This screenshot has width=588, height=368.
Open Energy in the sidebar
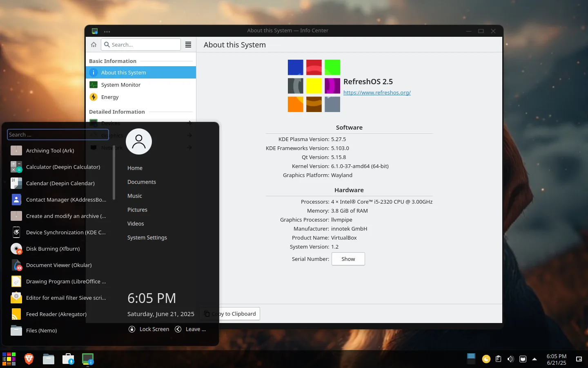[141, 97]
